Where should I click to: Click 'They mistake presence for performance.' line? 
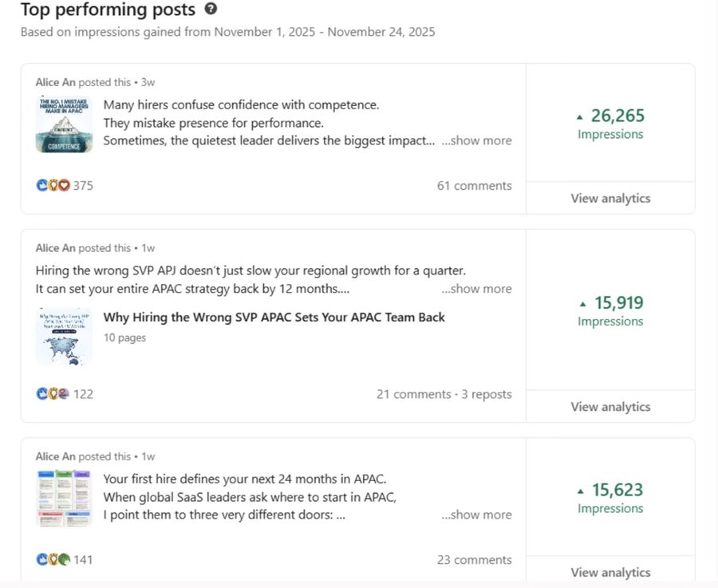pyautogui.click(x=213, y=123)
